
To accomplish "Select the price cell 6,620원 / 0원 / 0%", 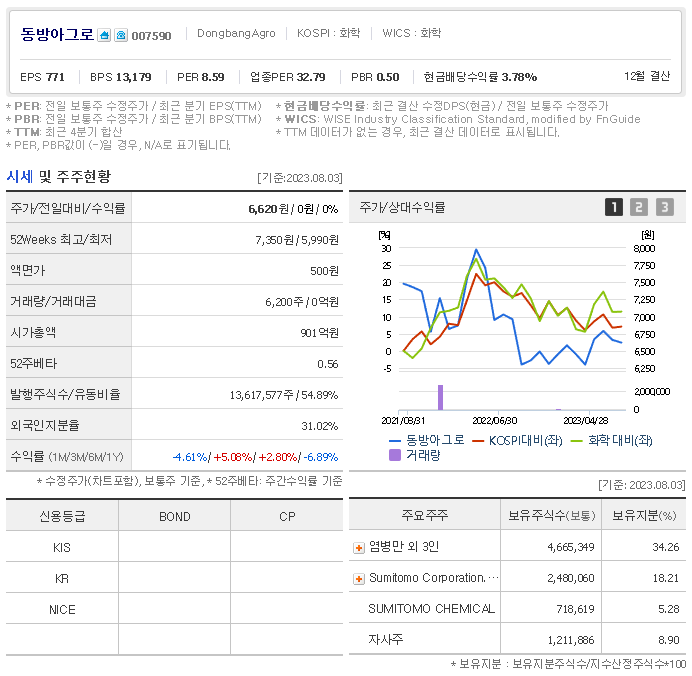I will pos(293,209).
